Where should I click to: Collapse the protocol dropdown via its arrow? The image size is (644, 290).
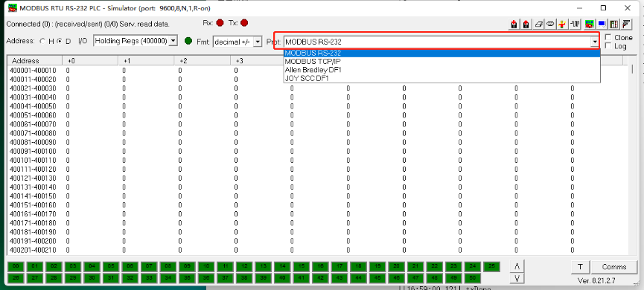click(594, 42)
